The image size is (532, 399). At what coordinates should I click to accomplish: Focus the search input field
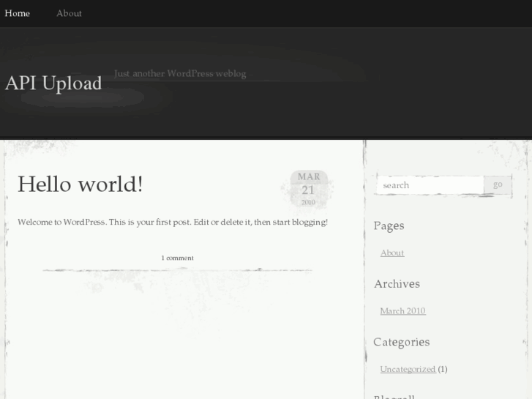click(x=430, y=185)
